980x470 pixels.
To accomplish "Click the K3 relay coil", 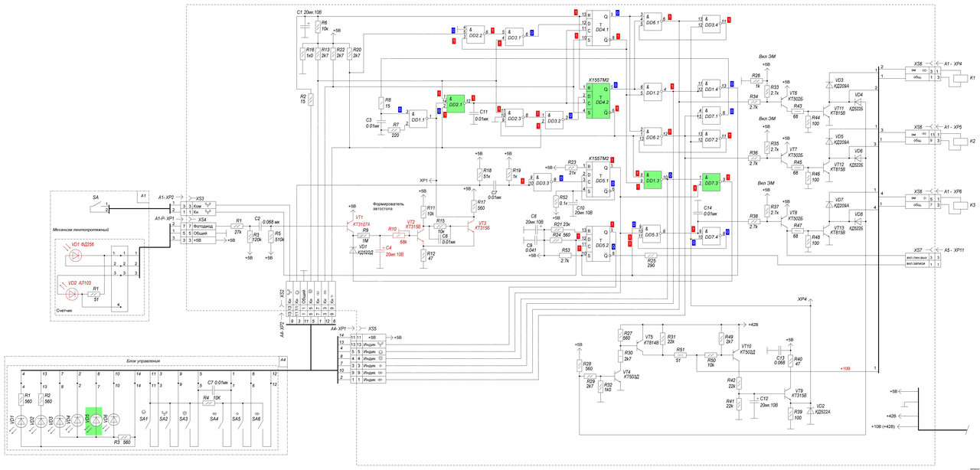I will [x=959, y=204].
